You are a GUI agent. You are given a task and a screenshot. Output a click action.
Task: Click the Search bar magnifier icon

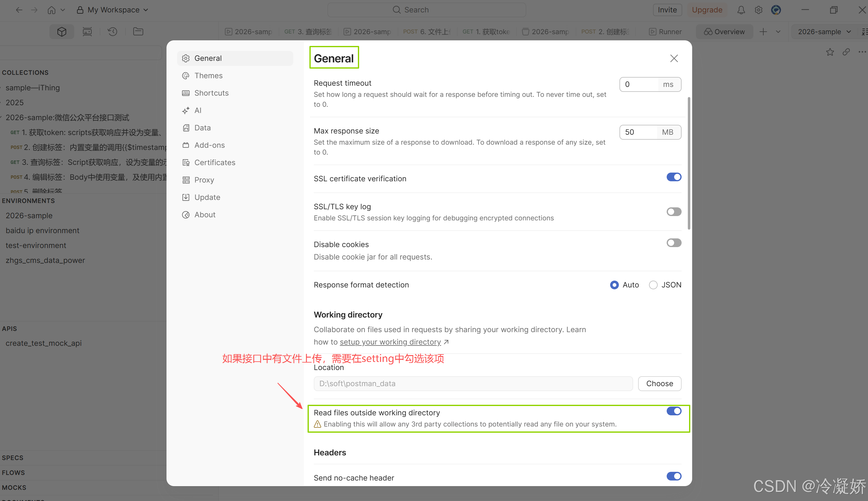[397, 10]
